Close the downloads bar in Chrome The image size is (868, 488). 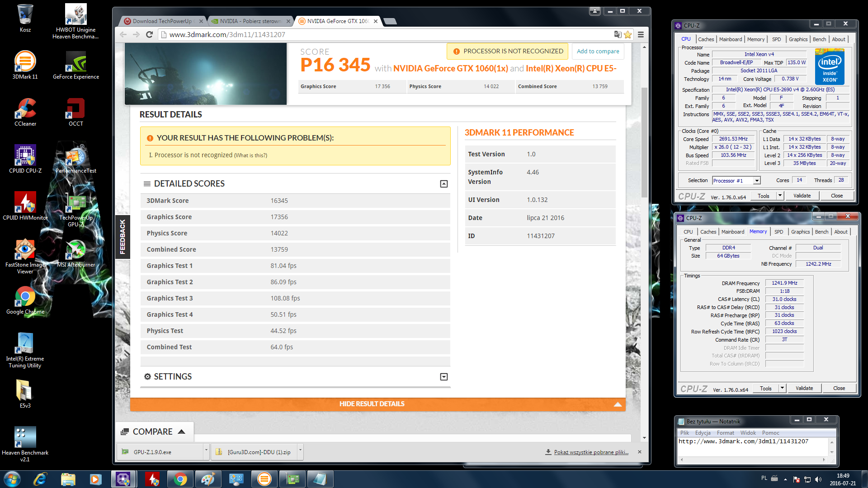tap(640, 452)
